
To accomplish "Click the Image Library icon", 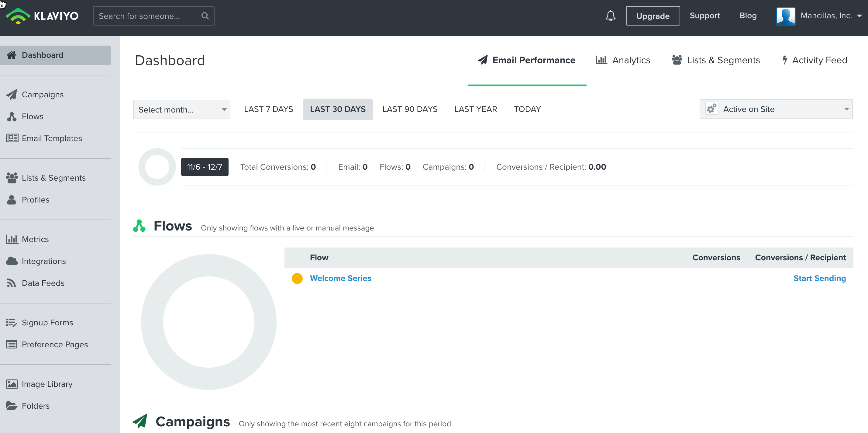I will pos(12,384).
